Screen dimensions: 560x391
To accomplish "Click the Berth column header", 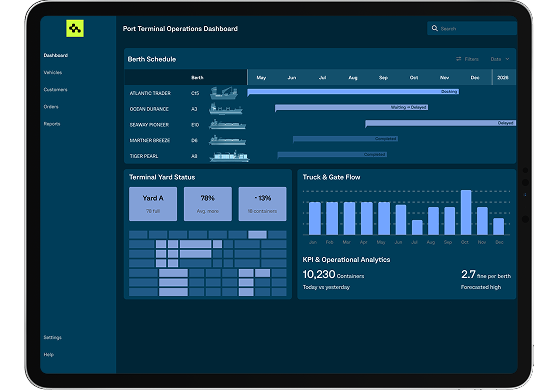I will 197,77.
